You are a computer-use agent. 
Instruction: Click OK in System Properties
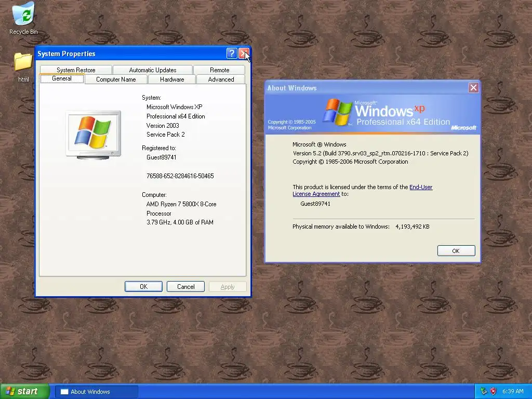coord(143,286)
